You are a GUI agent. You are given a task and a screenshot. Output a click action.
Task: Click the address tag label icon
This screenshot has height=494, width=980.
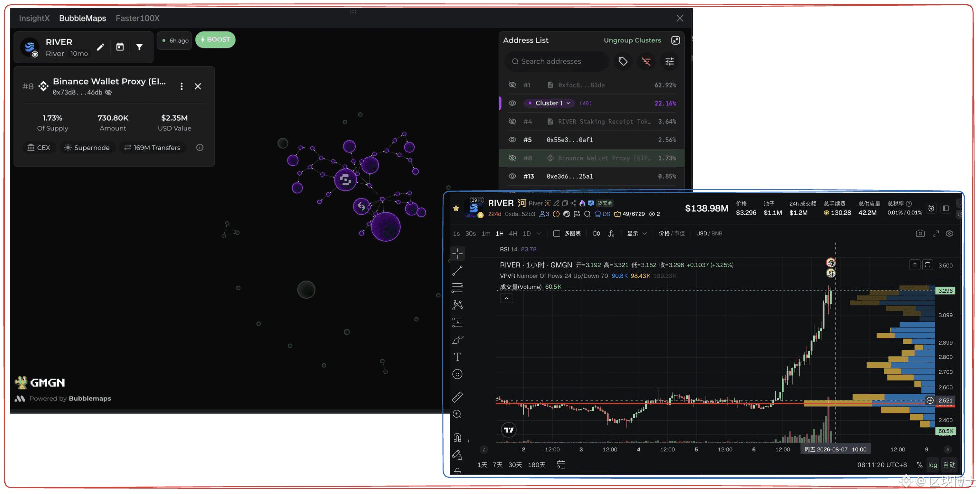pyautogui.click(x=623, y=61)
